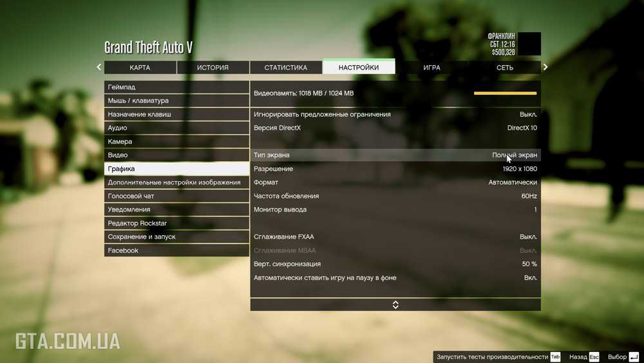Toggle Автоматически ставить игру на паузу
The height and width of the screenshot is (363, 644).
(x=395, y=278)
